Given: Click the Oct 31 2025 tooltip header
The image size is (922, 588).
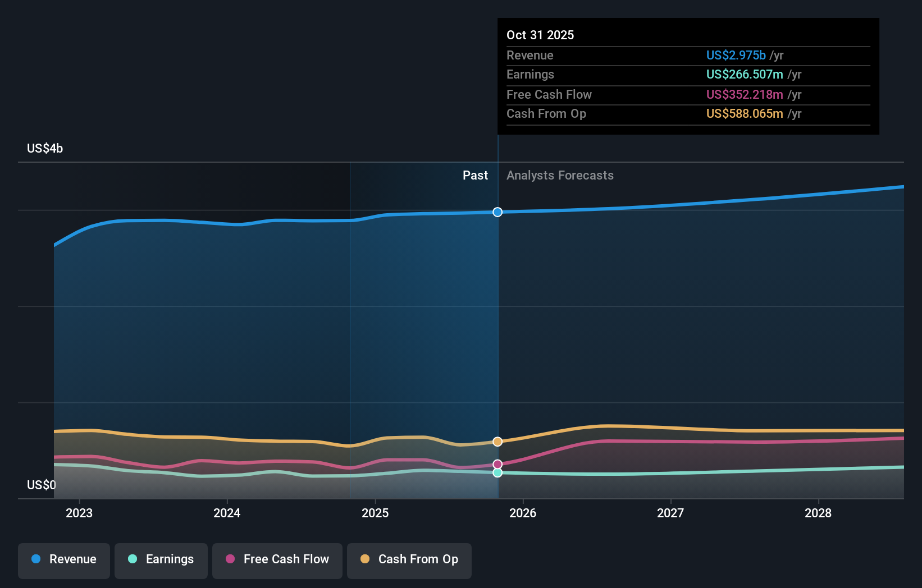Looking at the screenshot, I should tap(540, 35).
